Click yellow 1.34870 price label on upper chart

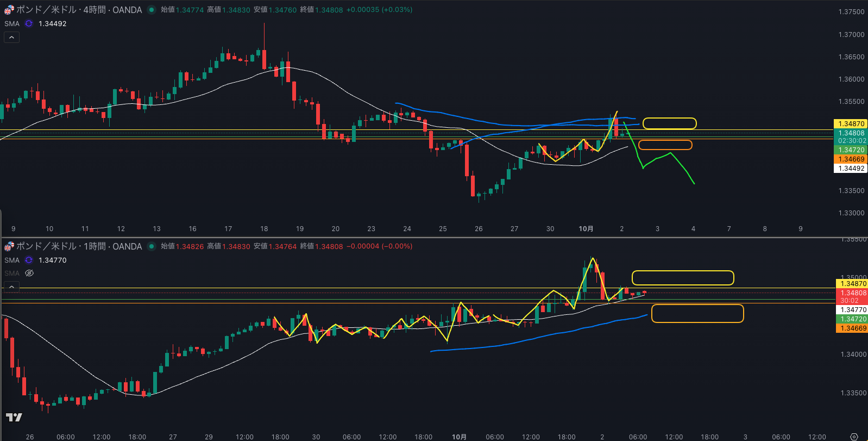tap(851, 123)
